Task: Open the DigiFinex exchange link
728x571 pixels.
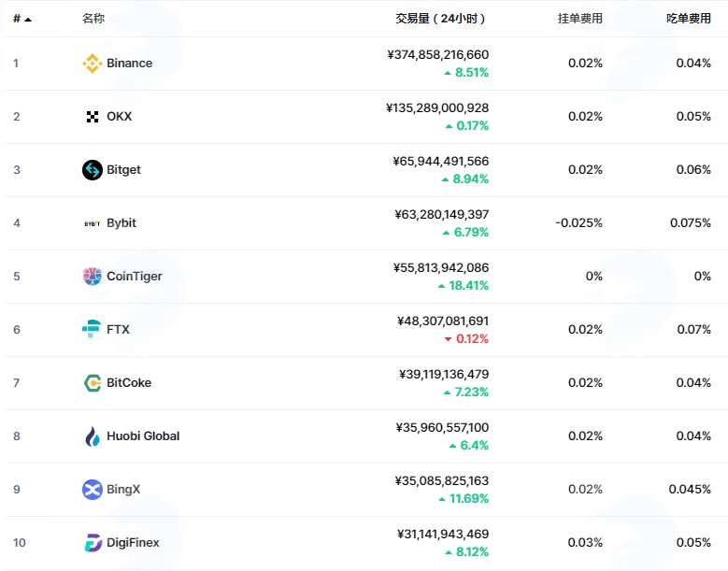Action: (x=133, y=543)
